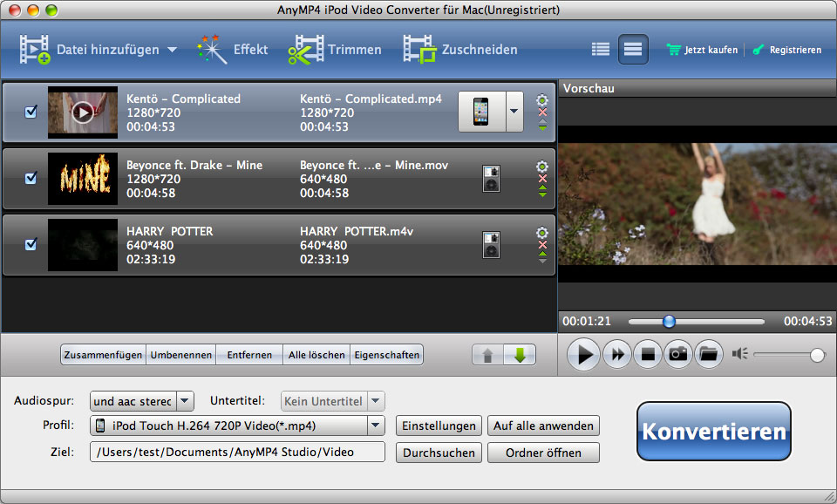Select Kentö – Complicated video thumbnail
This screenshot has width=837, height=504.
pyautogui.click(x=83, y=112)
